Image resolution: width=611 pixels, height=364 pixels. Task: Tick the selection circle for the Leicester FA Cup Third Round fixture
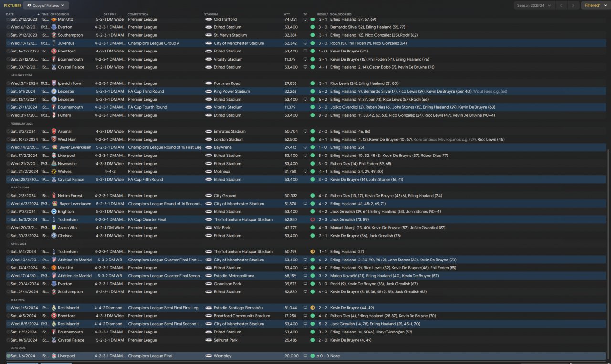(x=8, y=91)
